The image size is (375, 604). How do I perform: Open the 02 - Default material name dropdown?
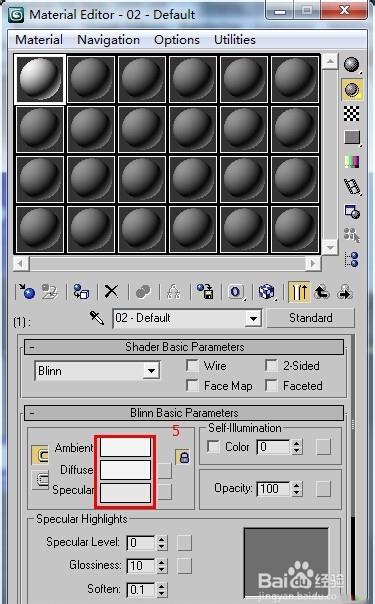tap(253, 319)
